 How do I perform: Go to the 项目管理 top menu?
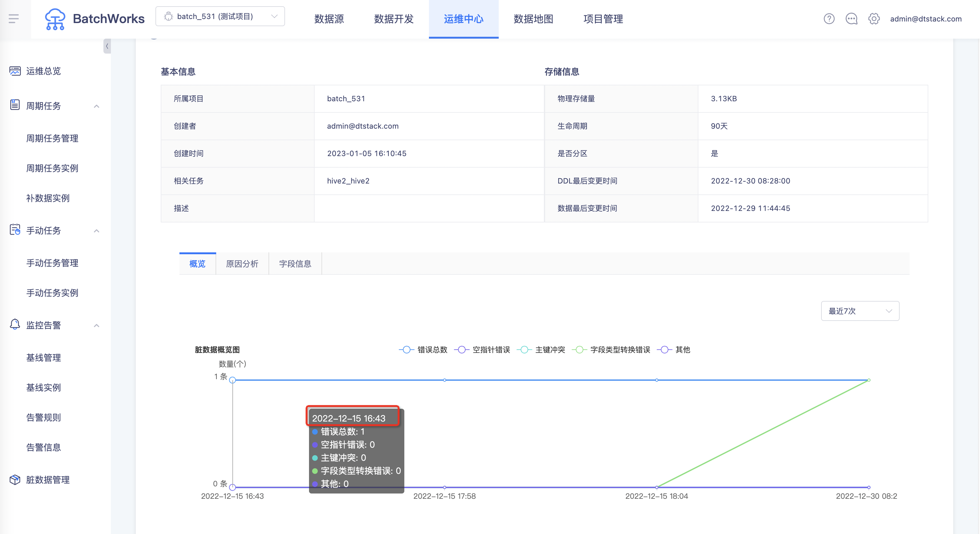point(603,19)
